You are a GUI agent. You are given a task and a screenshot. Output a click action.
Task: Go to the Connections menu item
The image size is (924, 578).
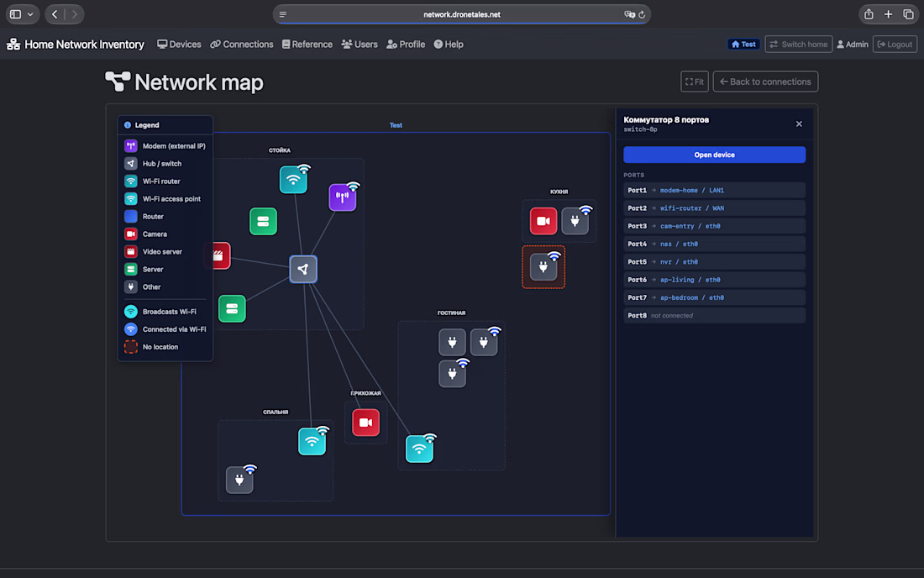pyautogui.click(x=242, y=45)
